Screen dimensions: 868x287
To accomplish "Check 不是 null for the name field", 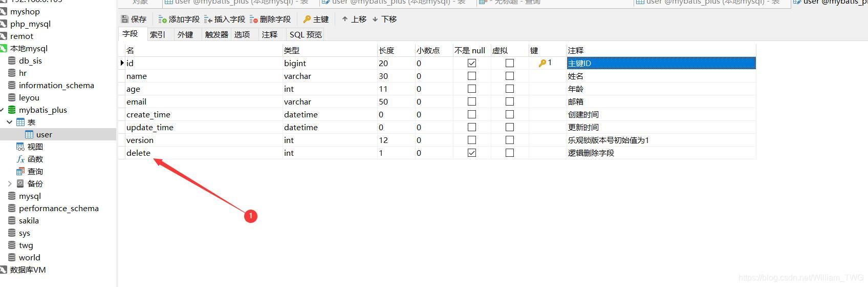I will click(472, 76).
